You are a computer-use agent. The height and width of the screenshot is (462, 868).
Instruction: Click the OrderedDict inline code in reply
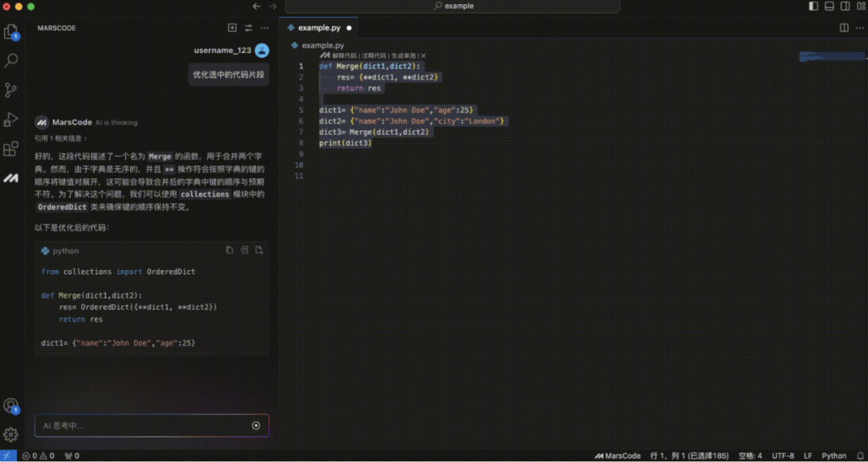coord(62,207)
